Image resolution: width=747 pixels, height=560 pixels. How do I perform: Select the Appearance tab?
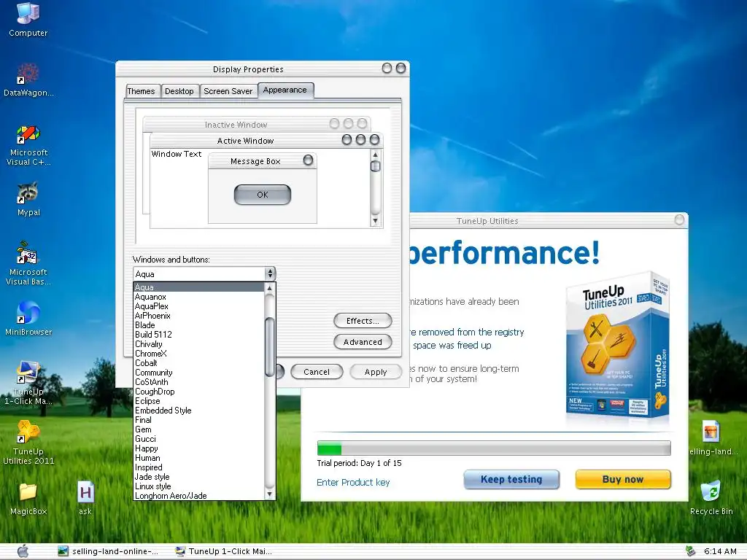tap(285, 90)
